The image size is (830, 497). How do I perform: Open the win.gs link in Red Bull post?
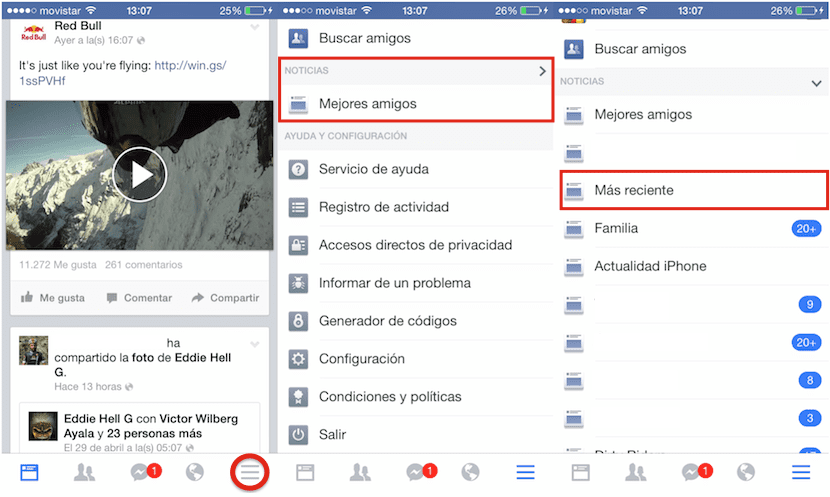[122, 73]
